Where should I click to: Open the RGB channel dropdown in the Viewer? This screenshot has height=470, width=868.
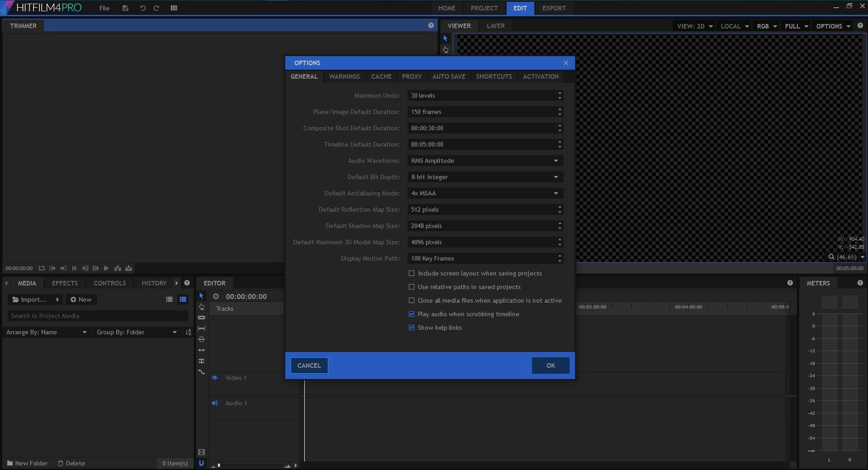[x=767, y=26]
